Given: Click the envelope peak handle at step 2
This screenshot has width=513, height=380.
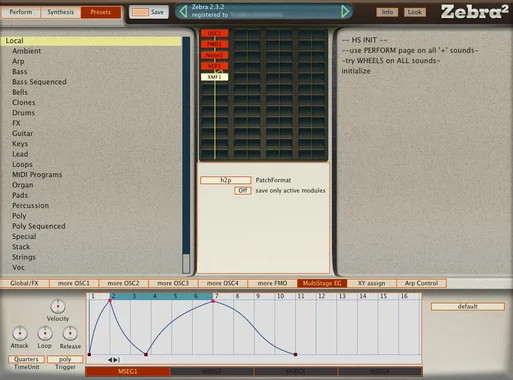Looking at the screenshot, I should point(110,301).
